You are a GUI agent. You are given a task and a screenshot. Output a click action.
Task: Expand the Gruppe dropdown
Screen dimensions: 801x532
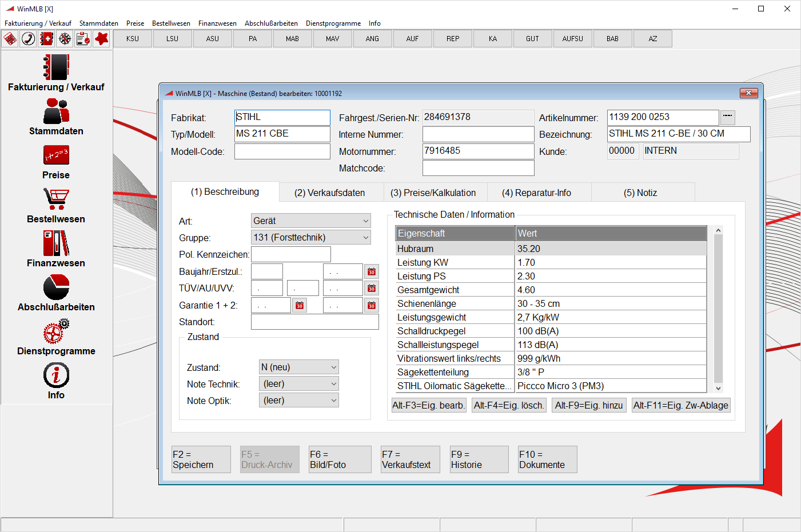(x=365, y=237)
